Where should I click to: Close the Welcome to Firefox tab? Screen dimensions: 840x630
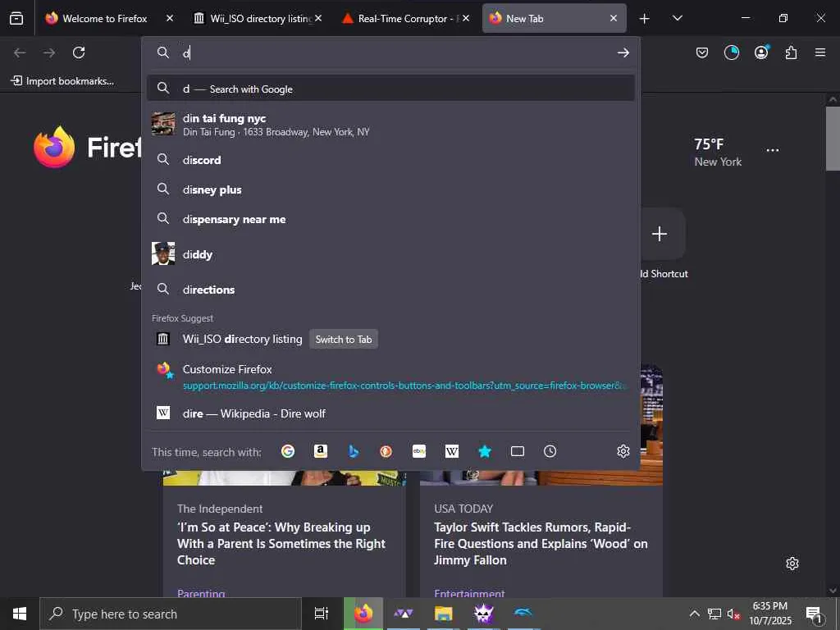coord(169,18)
